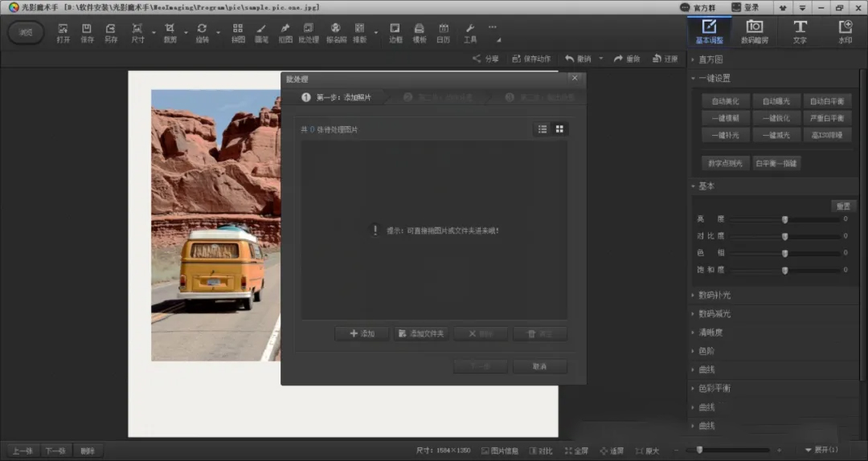Open the 日历 (Calendar) tool

pos(444,33)
